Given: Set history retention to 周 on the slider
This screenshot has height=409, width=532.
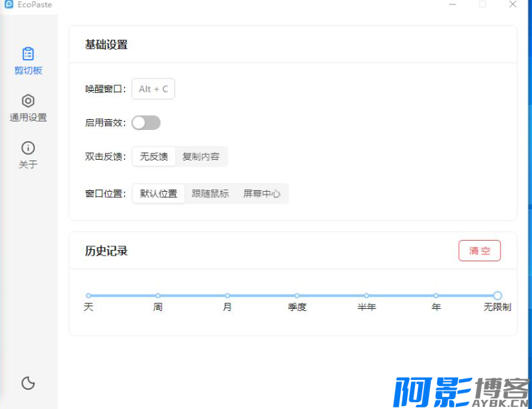Looking at the screenshot, I should [x=157, y=295].
